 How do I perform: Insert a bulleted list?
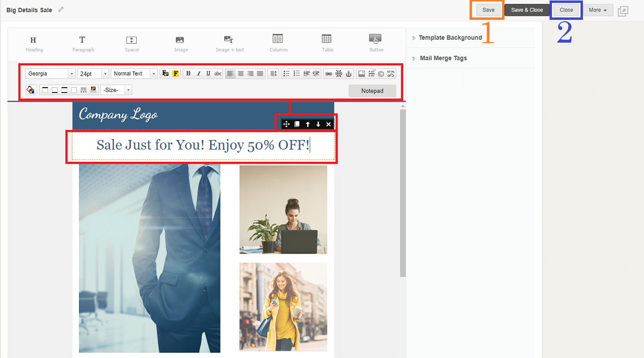click(286, 74)
